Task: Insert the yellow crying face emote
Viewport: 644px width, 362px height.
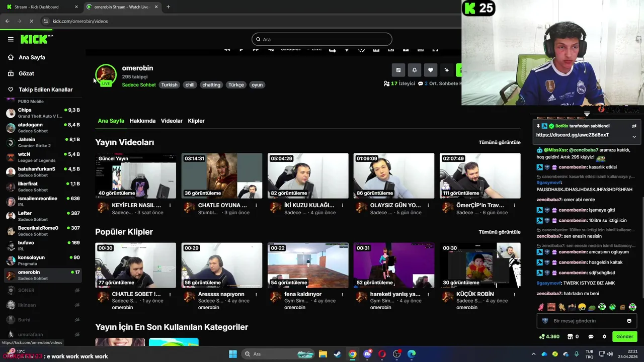Action: click(582, 307)
